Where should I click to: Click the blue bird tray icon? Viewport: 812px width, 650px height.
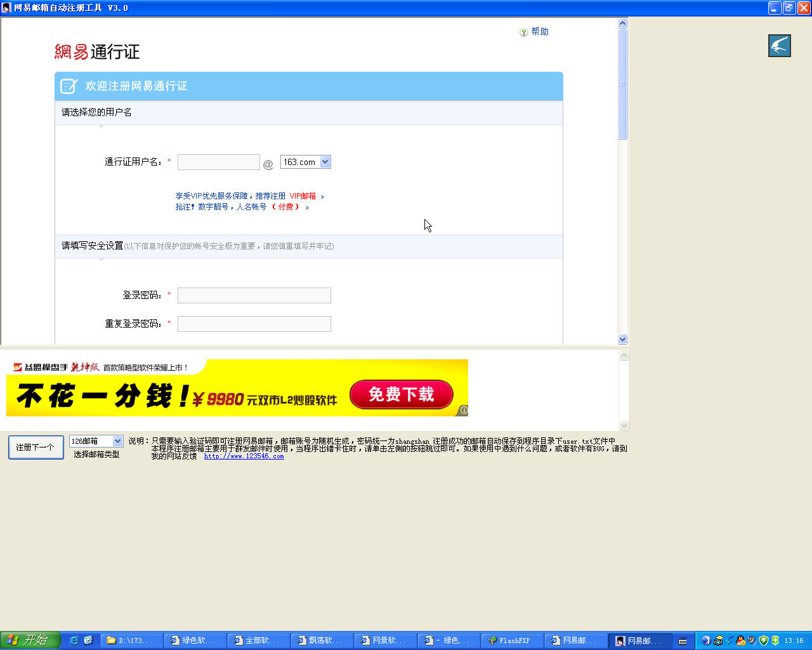coord(730,640)
